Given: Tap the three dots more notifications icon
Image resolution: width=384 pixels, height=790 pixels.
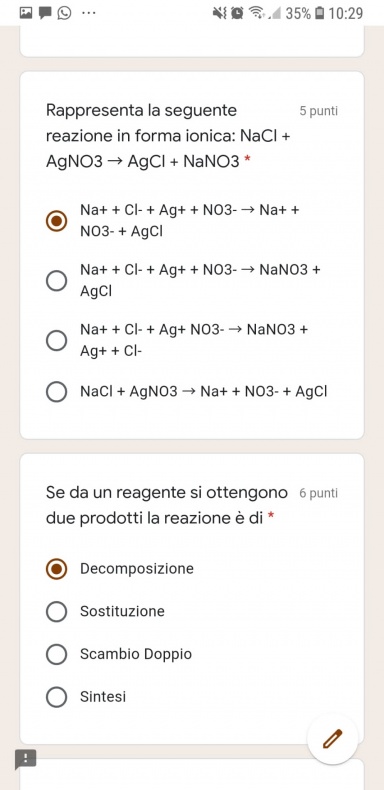Looking at the screenshot, I should (89, 13).
